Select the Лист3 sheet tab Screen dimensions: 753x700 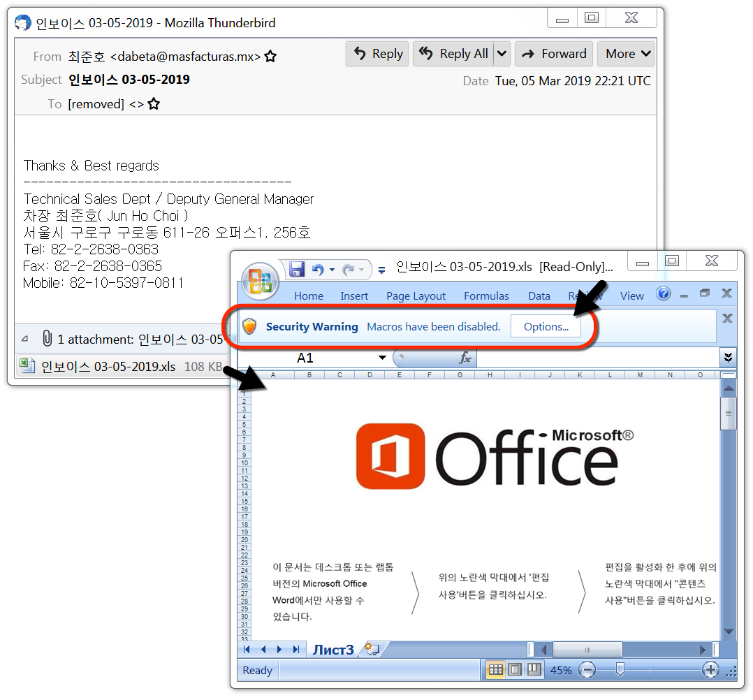coord(333,650)
